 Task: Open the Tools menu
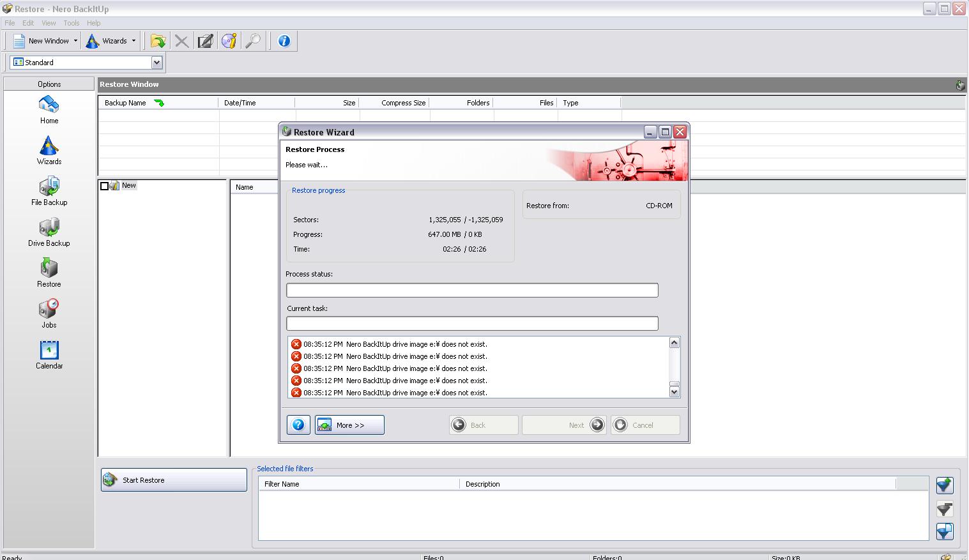(72, 23)
